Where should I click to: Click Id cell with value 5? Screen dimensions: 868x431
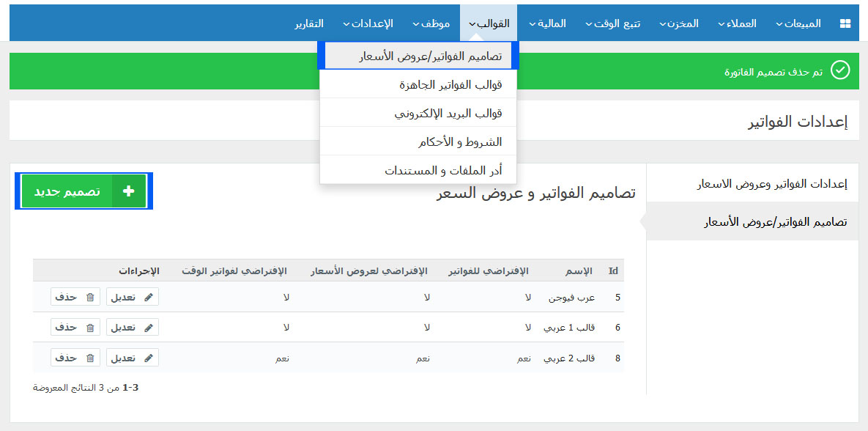(617, 297)
